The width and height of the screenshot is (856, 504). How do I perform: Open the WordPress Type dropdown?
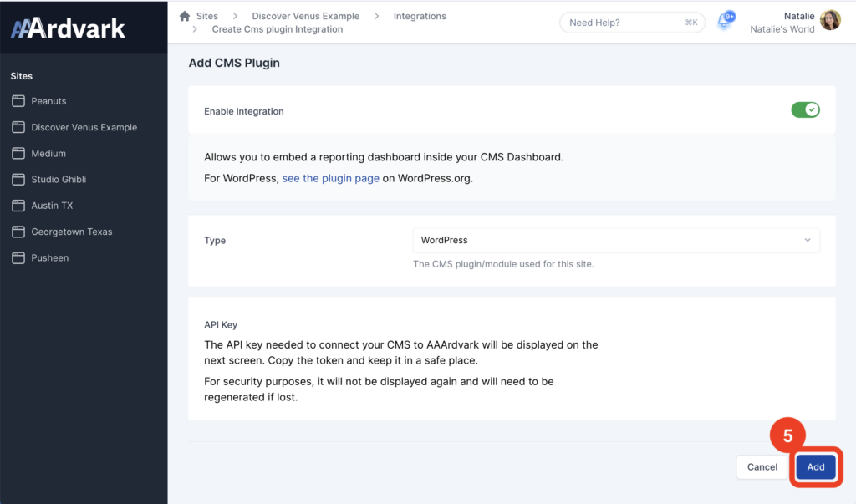click(616, 240)
